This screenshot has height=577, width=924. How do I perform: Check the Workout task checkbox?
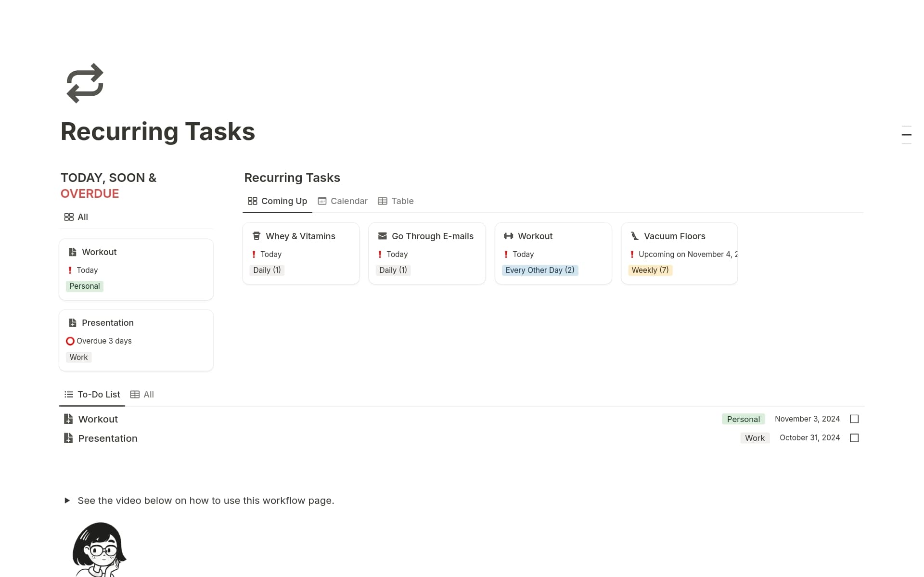tap(854, 419)
